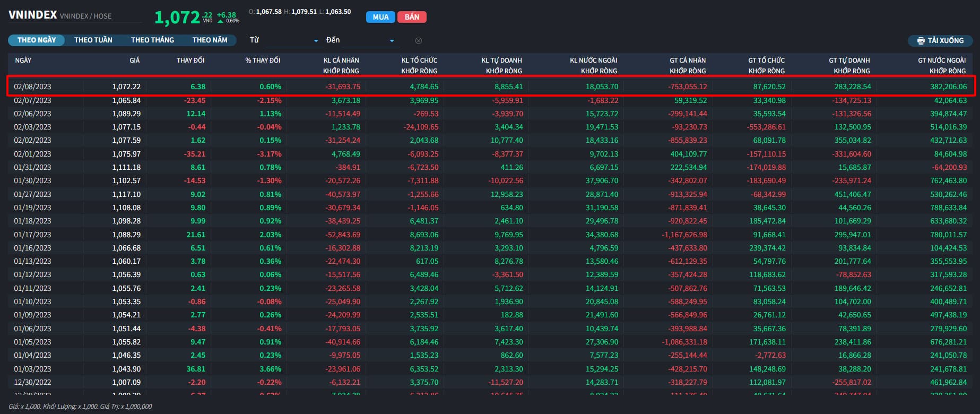Select the Theo Năm tab
The height and width of the screenshot is (414, 980).
(210, 40)
